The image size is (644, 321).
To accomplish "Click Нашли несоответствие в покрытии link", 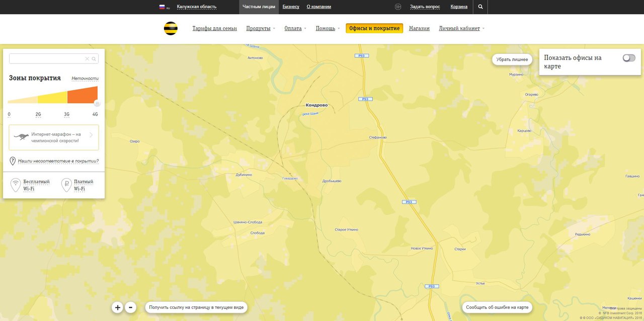I will 58,161.
